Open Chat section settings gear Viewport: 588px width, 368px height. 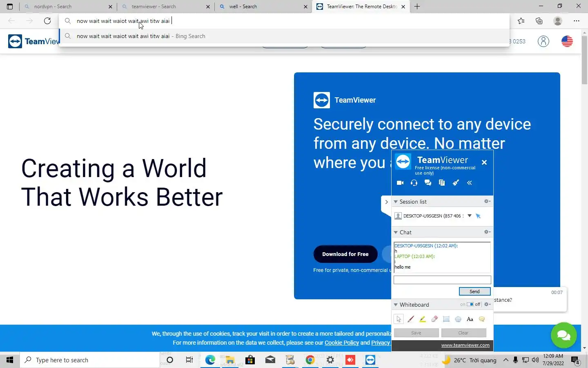pyautogui.click(x=487, y=232)
